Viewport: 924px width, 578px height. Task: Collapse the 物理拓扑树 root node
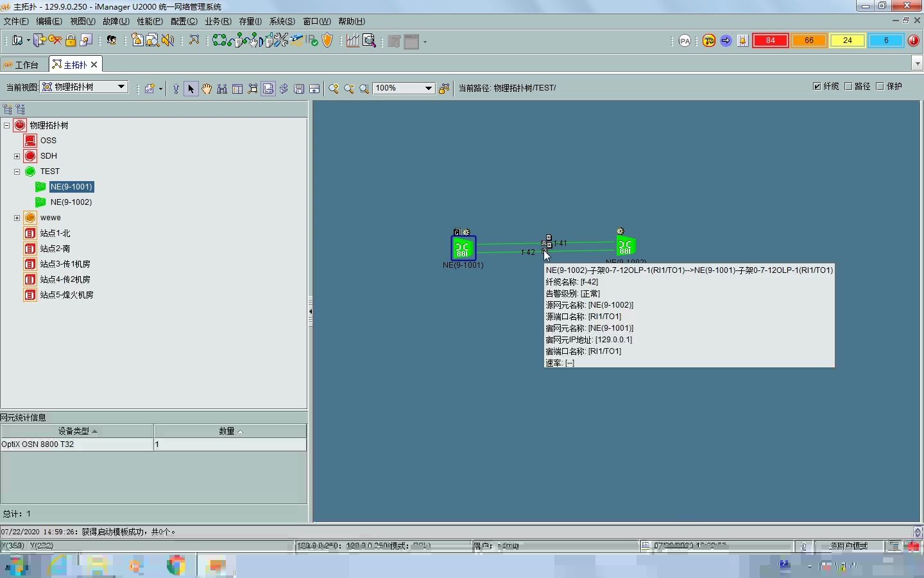7,125
